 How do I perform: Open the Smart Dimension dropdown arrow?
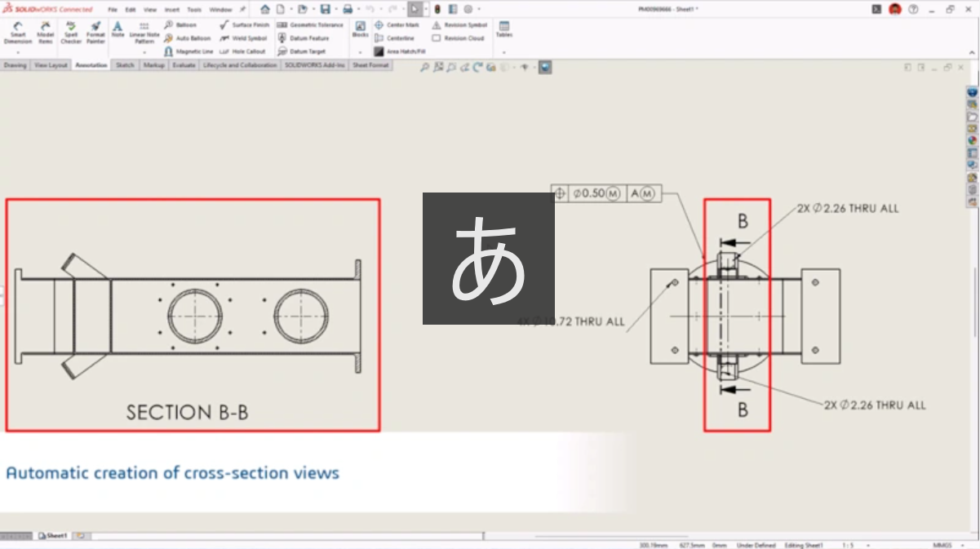pyautogui.click(x=18, y=52)
